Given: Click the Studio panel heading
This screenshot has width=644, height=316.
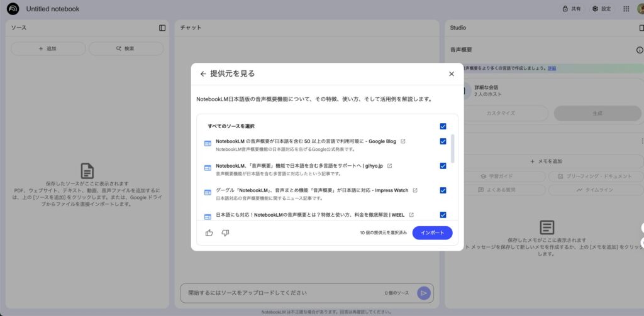Looking at the screenshot, I should click(458, 28).
